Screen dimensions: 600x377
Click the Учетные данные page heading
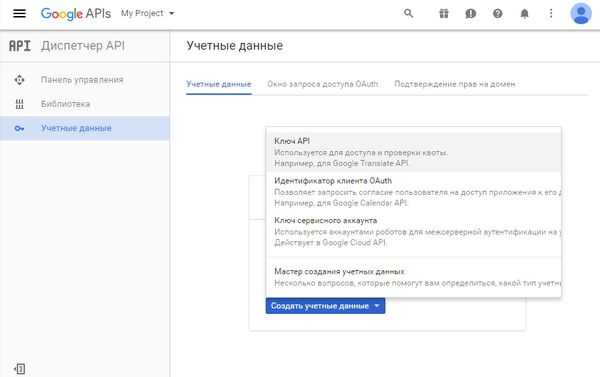point(235,46)
